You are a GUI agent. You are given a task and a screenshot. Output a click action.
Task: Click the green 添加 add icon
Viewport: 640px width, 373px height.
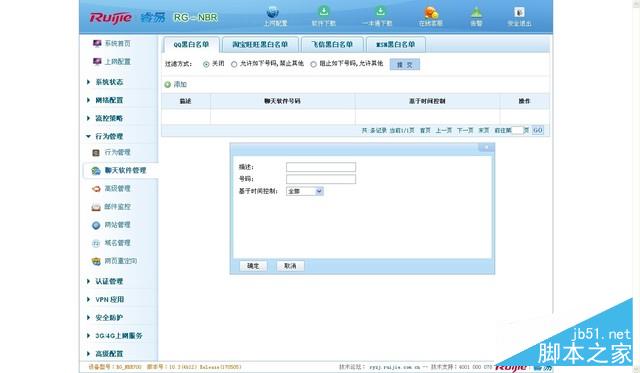167,84
